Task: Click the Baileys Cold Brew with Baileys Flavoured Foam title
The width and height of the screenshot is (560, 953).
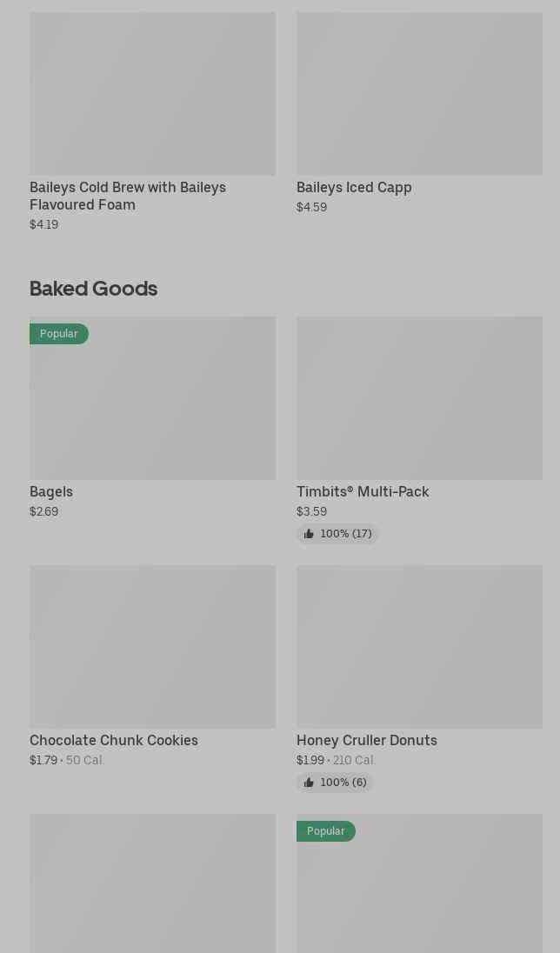Action: coord(128,196)
